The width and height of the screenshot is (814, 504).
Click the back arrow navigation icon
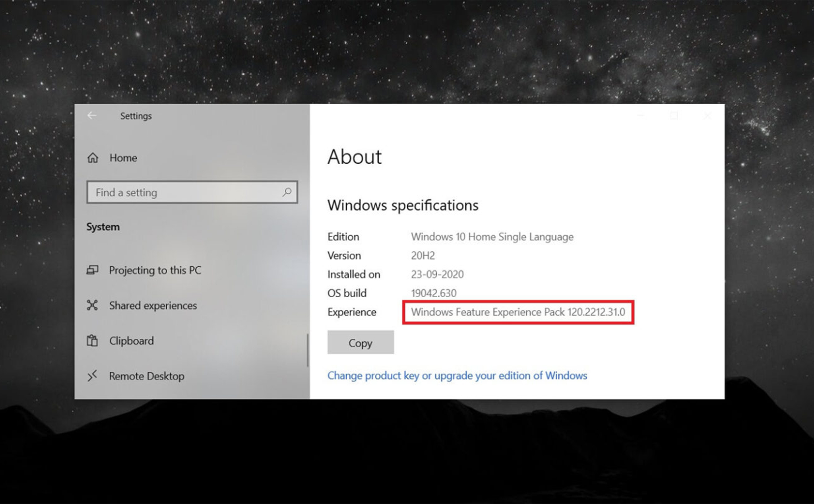(x=94, y=116)
